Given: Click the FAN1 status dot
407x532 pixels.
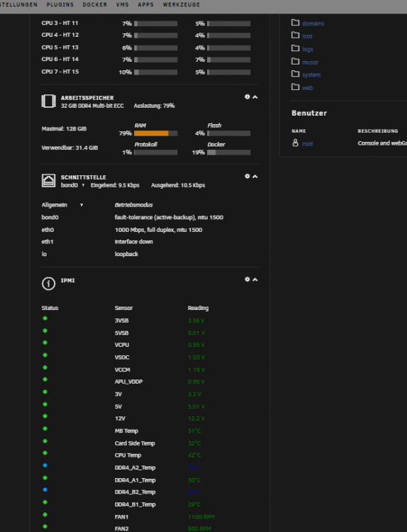Looking at the screenshot, I should click(45, 515).
